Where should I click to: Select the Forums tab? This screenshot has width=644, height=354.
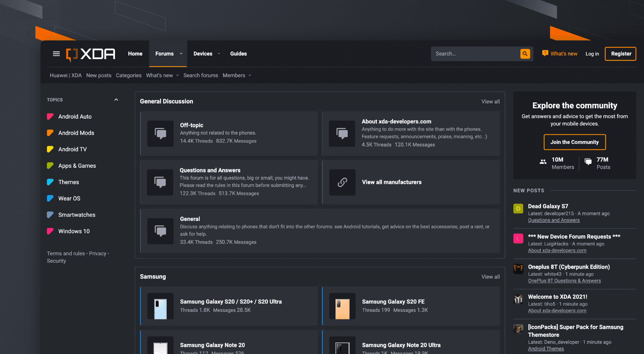164,54
